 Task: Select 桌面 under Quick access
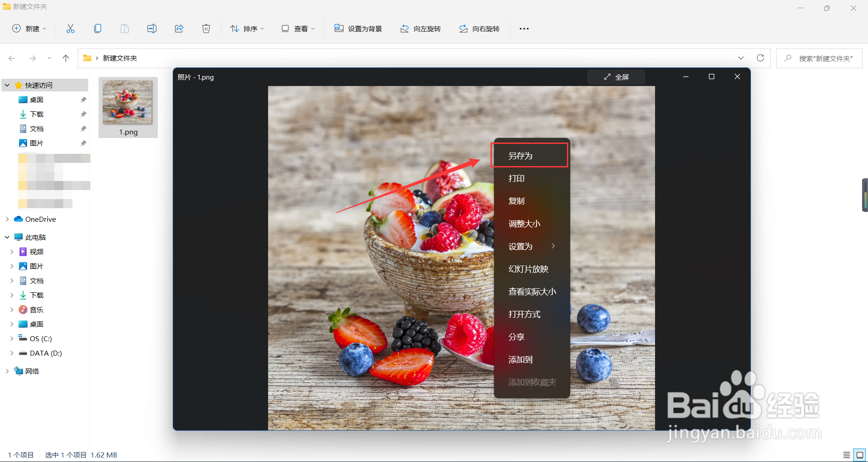point(36,100)
